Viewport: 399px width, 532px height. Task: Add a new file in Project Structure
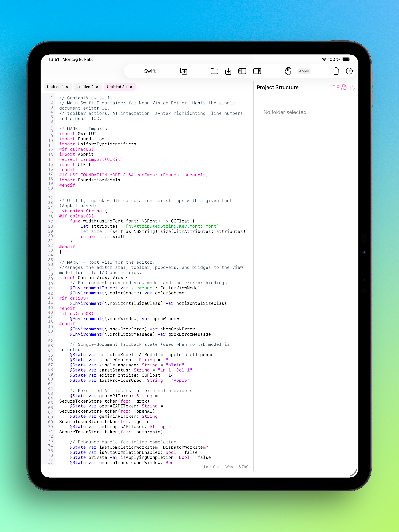(x=344, y=88)
